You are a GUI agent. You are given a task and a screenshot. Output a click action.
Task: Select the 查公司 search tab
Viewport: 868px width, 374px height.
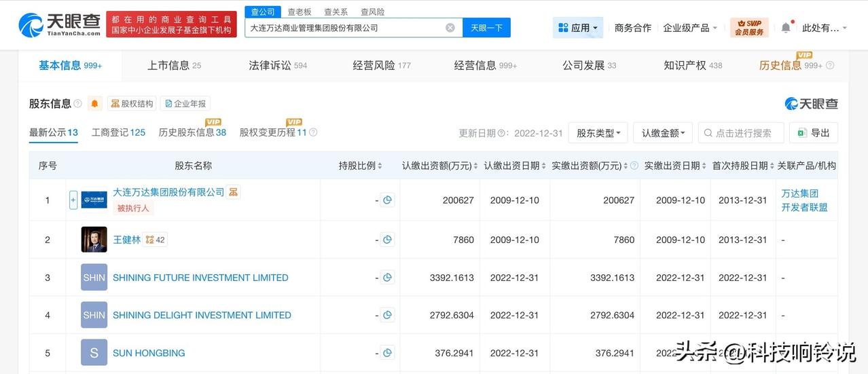point(263,12)
